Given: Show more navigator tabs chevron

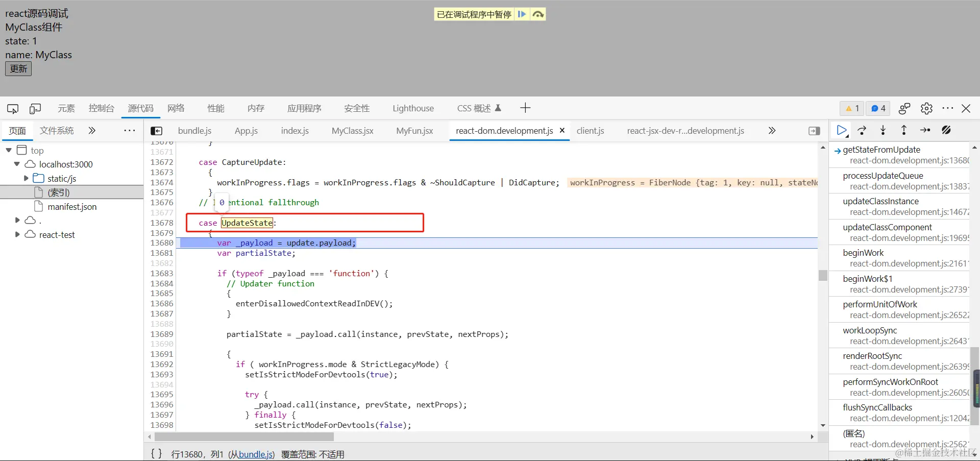Looking at the screenshot, I should click(x=92, y=131).
